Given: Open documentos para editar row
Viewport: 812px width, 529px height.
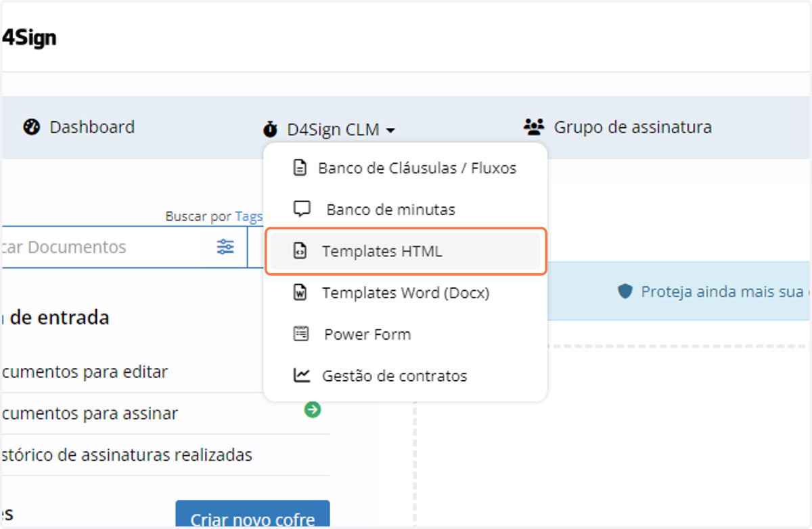Looking at the screenshot, I should [x=166, y=372].
